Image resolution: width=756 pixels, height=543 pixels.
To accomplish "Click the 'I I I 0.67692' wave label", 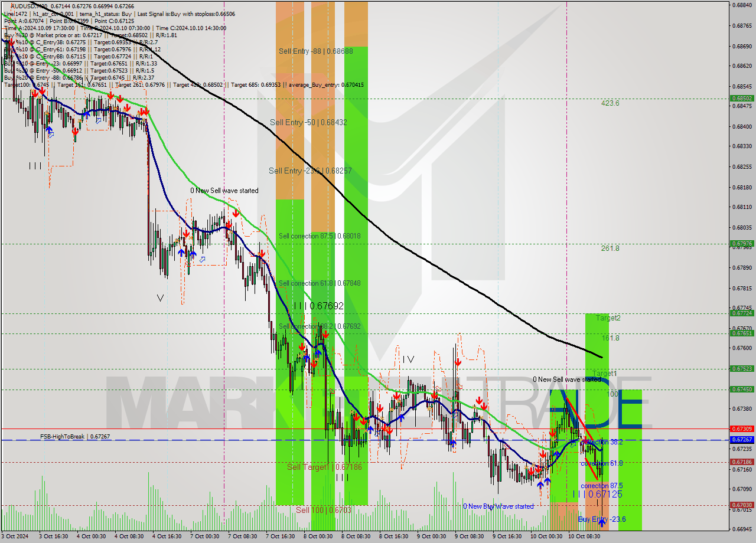I will click(x=318, y=306).
